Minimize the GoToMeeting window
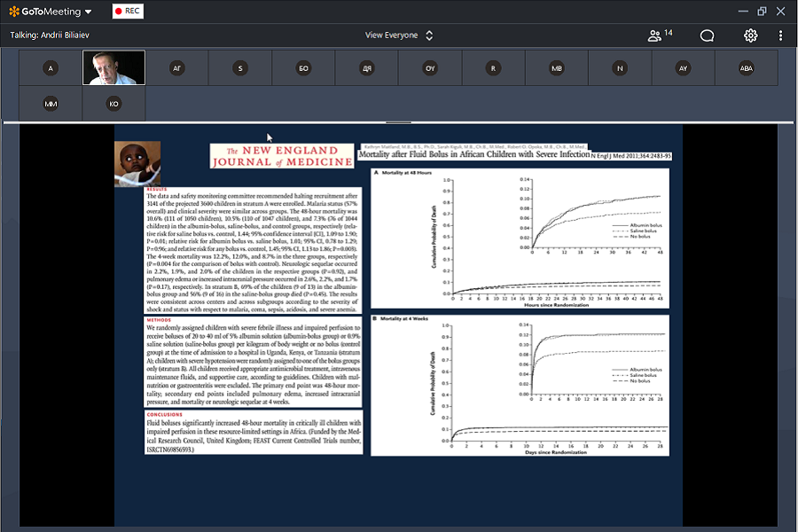Image resolution: width=798 pixels, height=532 pixels. [742, 12]
